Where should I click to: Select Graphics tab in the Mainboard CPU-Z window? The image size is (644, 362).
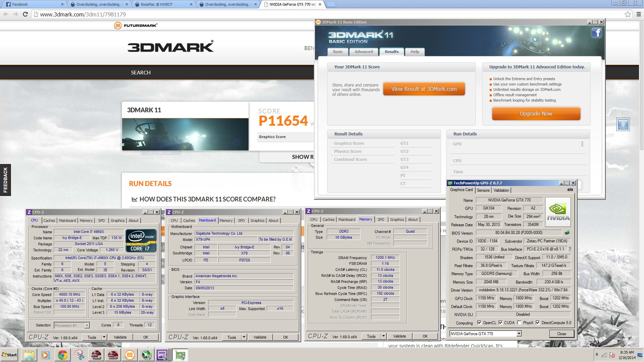(257, 221)
